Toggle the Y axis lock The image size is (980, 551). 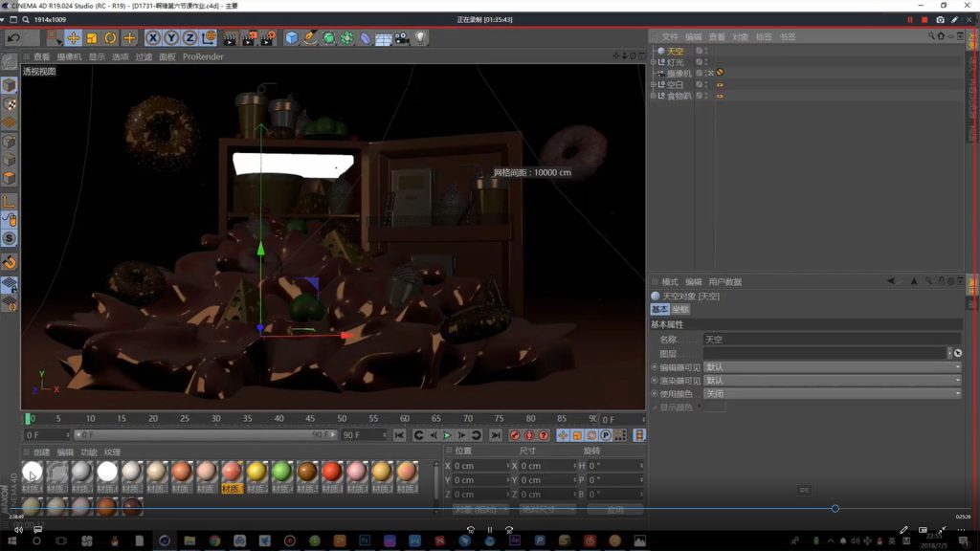click(171, 38)
